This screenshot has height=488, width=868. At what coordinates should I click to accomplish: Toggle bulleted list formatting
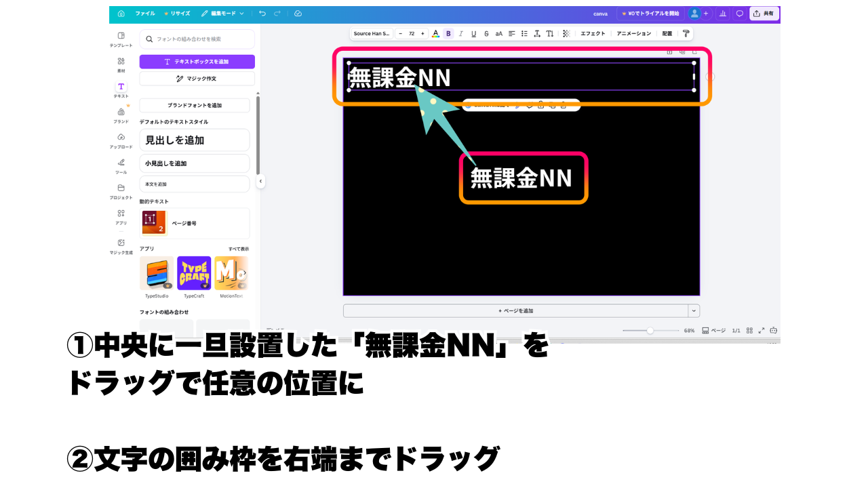524,33
